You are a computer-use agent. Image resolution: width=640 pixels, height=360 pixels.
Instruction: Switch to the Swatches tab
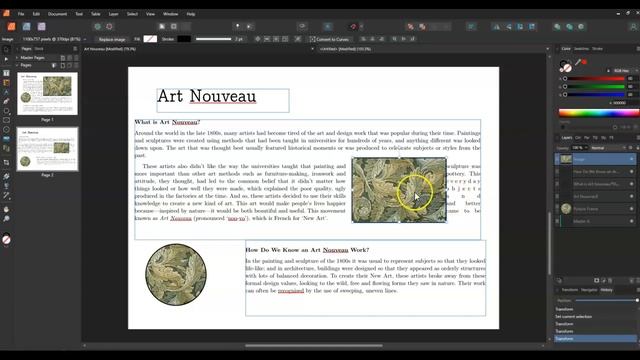[581, 49]
